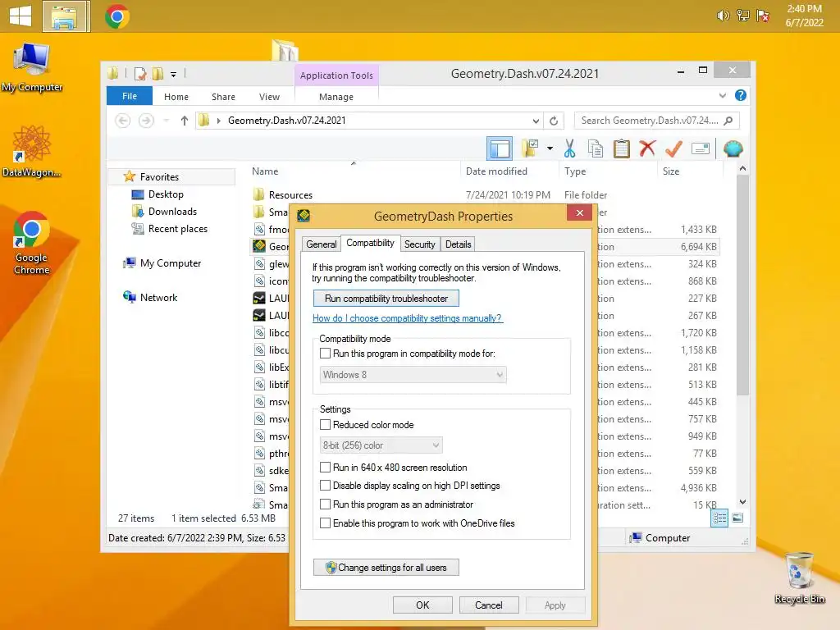This screenshot has width=840, height=630.
Task: Select My Computer desktop icon
Action: (32, 67)
